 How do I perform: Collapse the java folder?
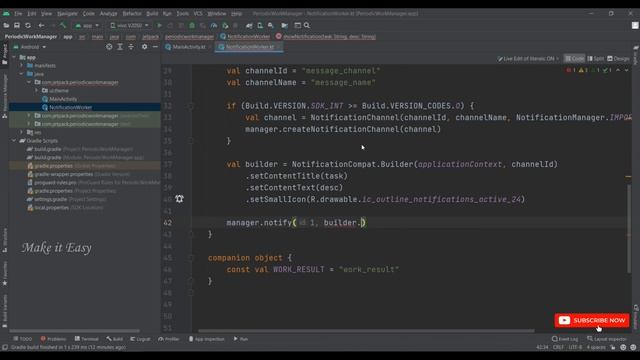coord(22,74)
